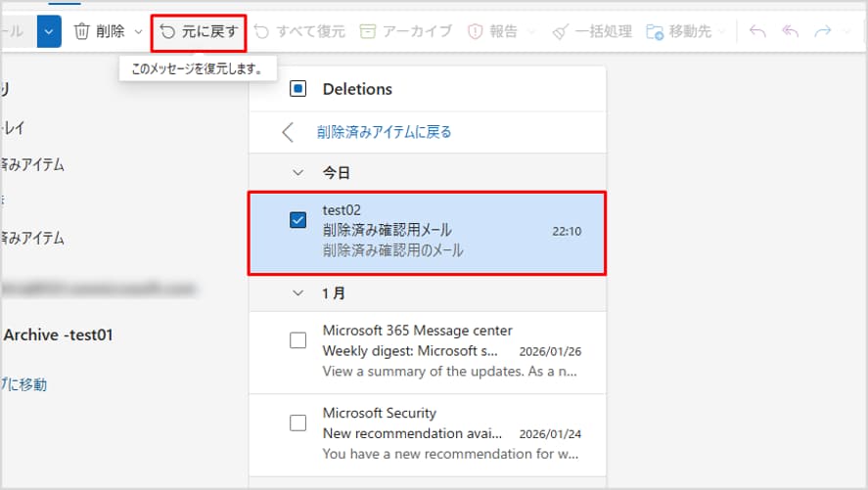Click the Restore All (すべて復元) icon
This screenshot has width=868, height=490.
(x=262, y=31)
